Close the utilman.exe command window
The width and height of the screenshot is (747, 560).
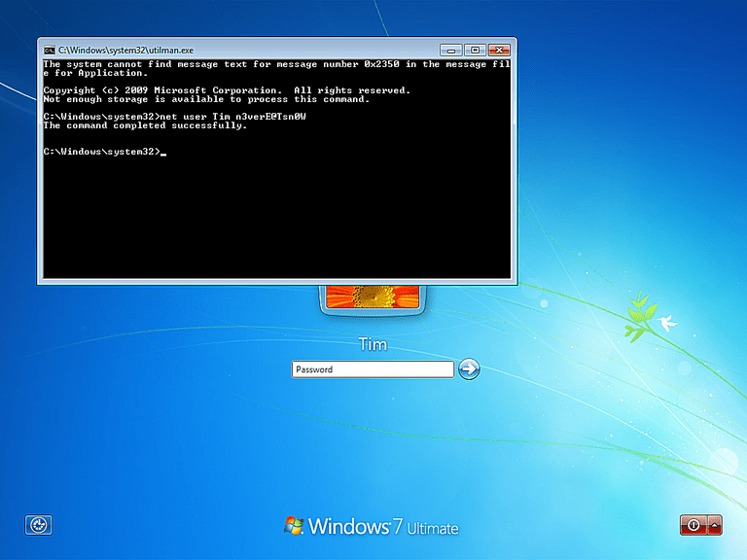coord(499,49)
